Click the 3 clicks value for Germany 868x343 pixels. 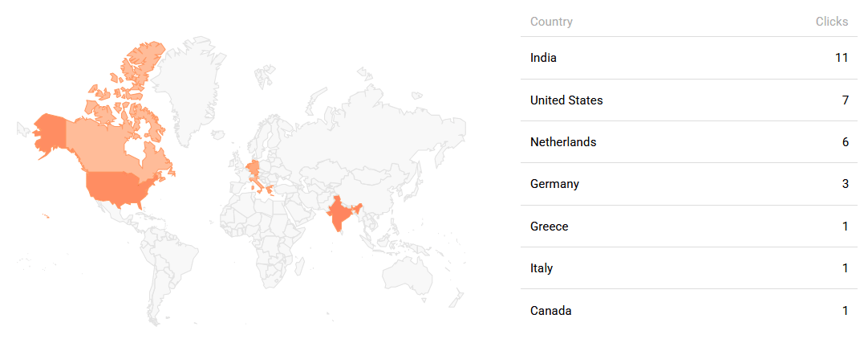click(845, 184)
